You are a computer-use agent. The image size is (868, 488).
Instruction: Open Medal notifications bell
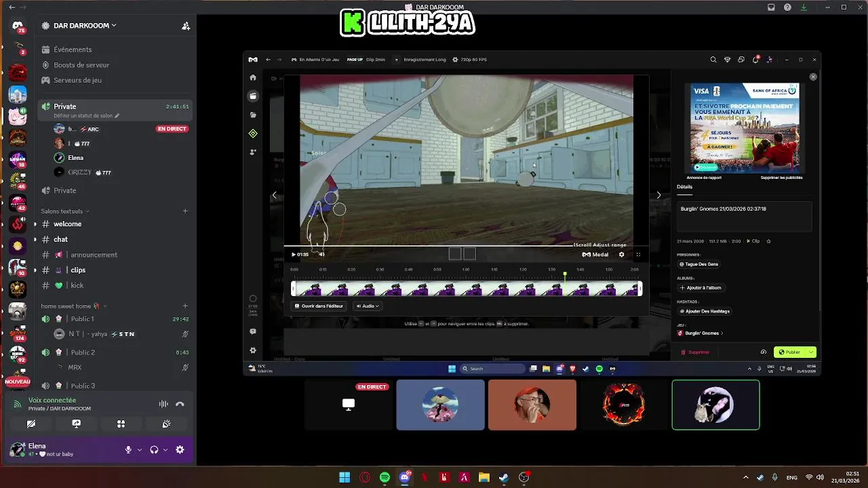pos(755,60)
